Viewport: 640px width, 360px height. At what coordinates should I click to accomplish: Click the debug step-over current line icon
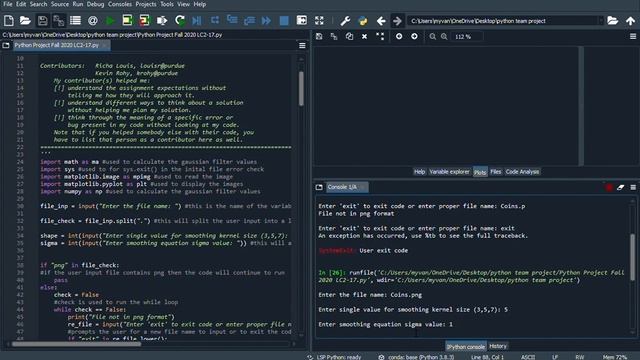point(215,20)
